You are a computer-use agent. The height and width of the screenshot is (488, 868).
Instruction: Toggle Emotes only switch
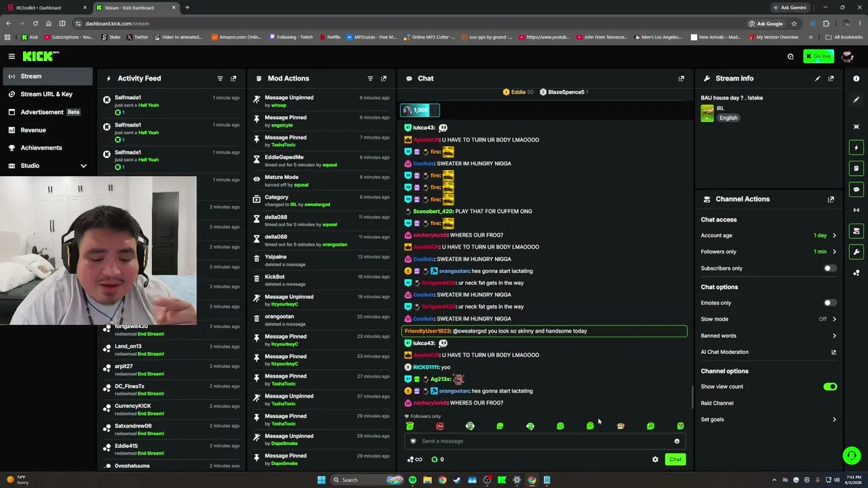(x=830, y=303)
